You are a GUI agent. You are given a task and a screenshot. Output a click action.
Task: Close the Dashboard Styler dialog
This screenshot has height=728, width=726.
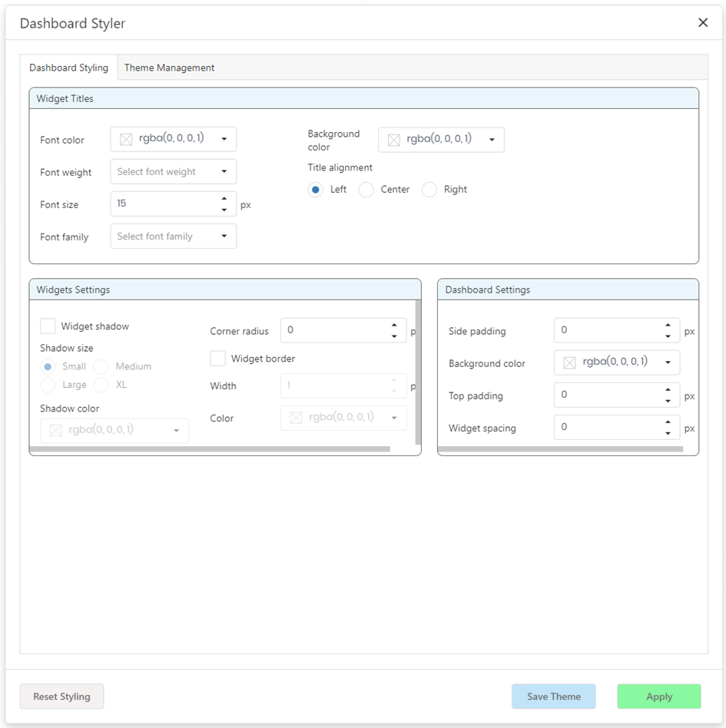[x=702, y=23]
